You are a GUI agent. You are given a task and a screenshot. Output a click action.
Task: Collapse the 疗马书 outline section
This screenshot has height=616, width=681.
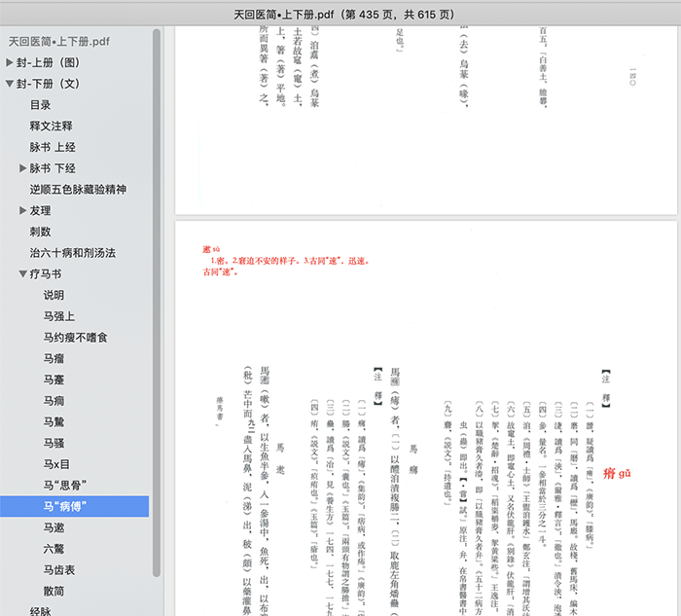point(23,274)
